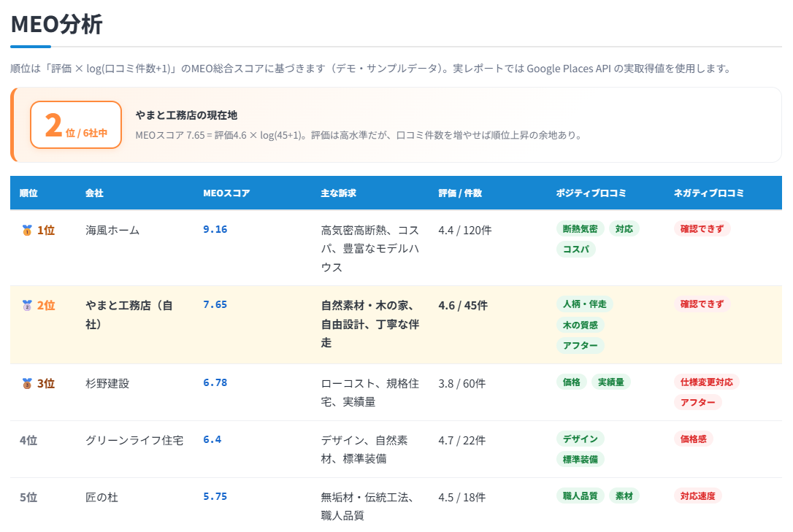
Task: Click rating 4.4 / 120件
Action: [465, 231]
